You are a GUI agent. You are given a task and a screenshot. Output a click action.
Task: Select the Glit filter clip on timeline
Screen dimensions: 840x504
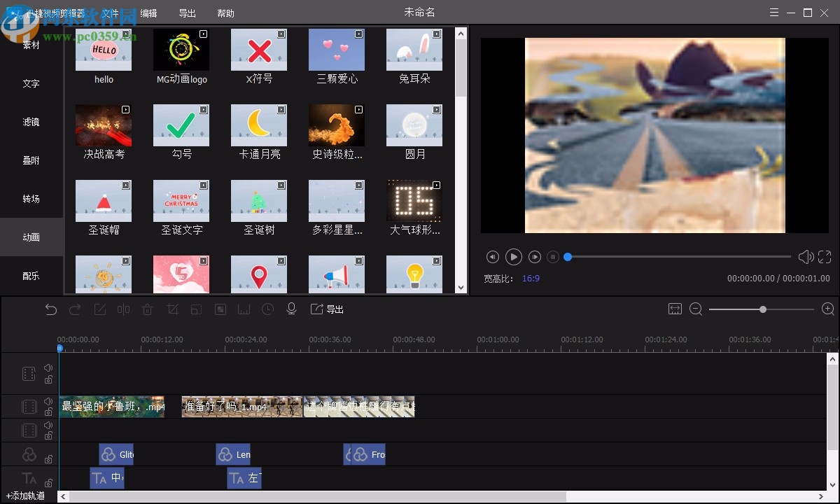[x=116, y=454]
